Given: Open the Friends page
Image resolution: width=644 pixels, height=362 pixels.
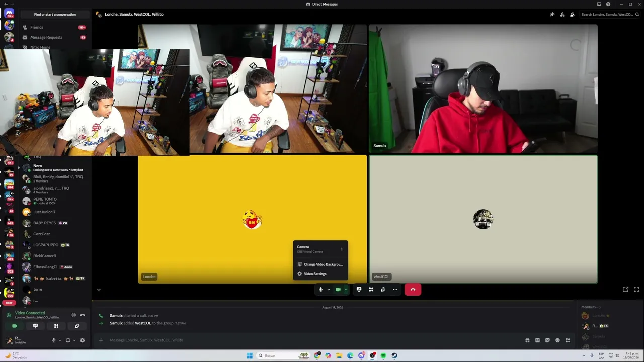Looking at the screenshot, I should click(54, 27).
